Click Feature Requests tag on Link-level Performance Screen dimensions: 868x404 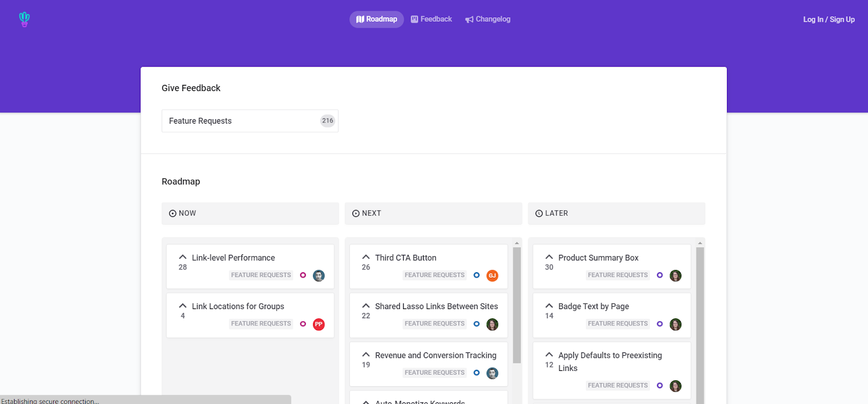[261, 275]
